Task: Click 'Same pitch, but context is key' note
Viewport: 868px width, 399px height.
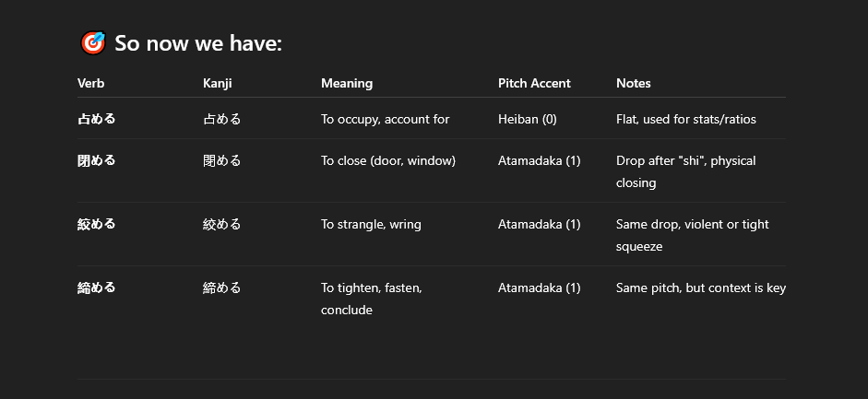Action: coord(701,288)
